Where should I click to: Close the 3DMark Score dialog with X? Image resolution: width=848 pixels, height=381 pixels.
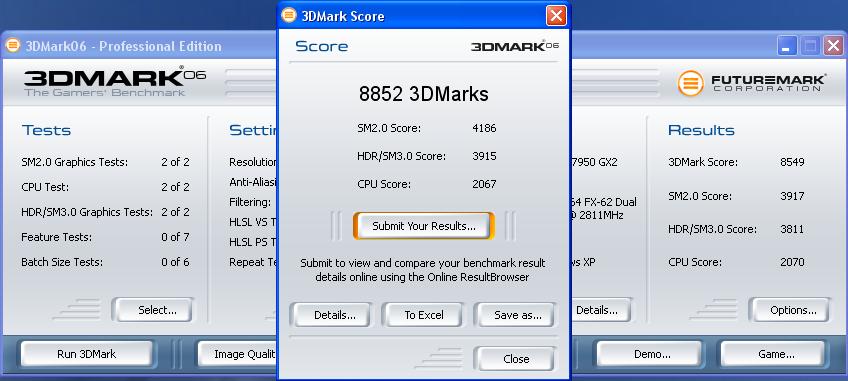coord(556,16)
